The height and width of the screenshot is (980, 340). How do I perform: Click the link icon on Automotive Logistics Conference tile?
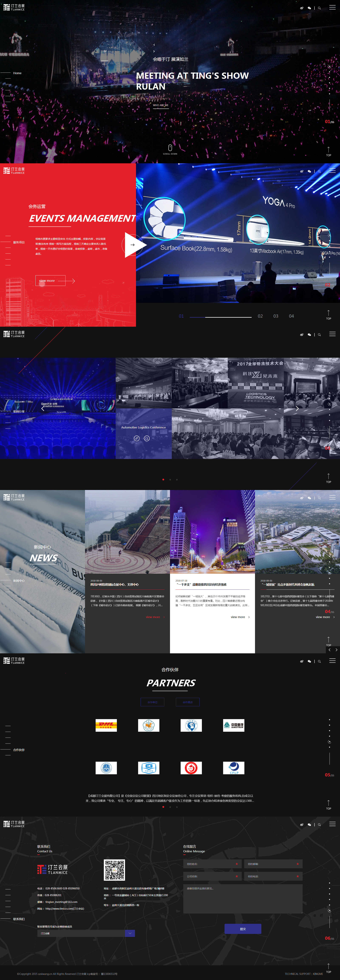[136, 438]
